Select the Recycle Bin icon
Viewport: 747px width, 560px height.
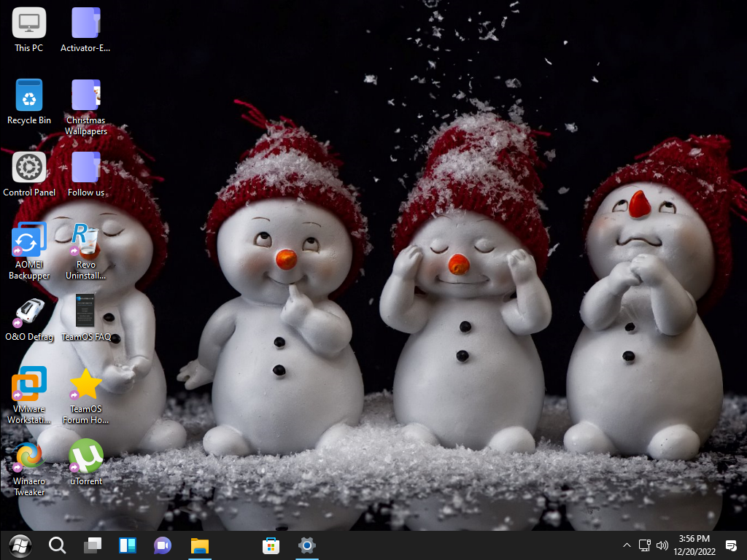29,96
